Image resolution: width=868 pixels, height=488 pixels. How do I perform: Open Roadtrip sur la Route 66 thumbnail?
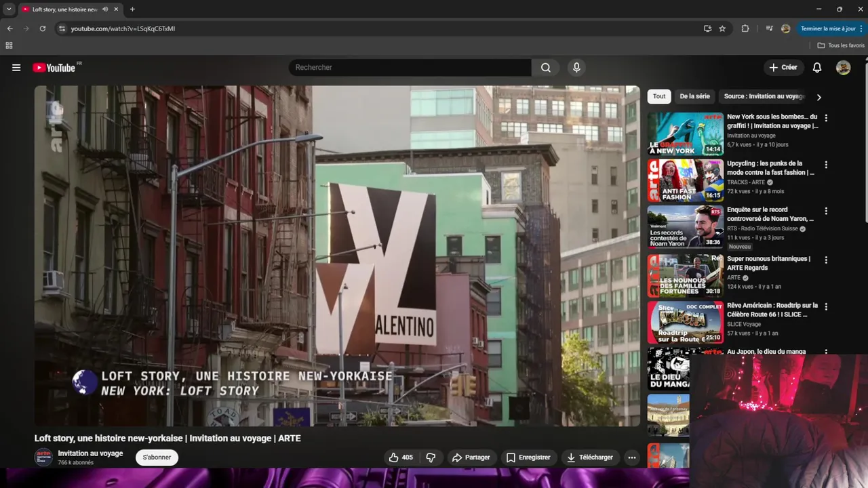[x=685, y=322]
